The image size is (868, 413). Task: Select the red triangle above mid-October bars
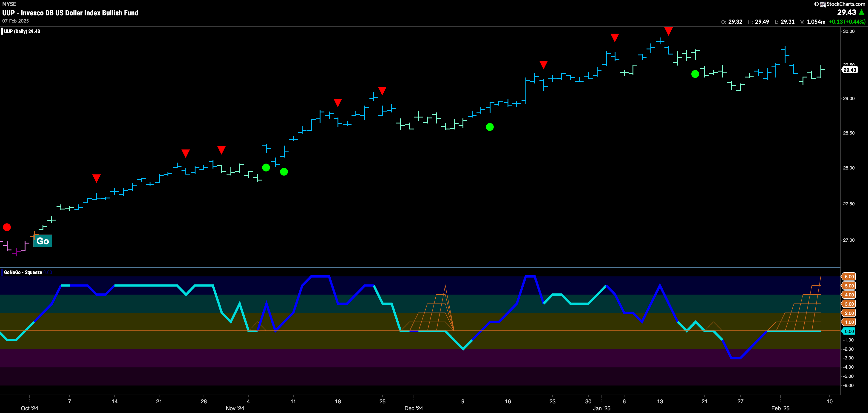(x=96, y=178)
